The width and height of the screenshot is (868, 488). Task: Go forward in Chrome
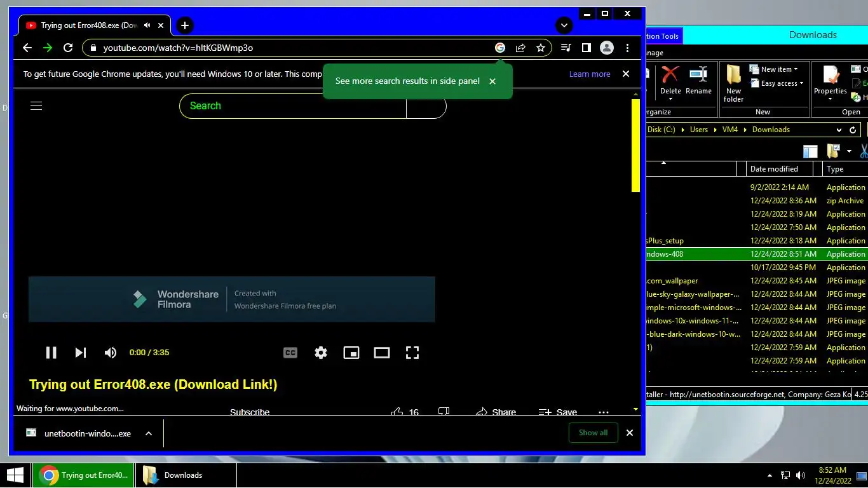point(47,48)
